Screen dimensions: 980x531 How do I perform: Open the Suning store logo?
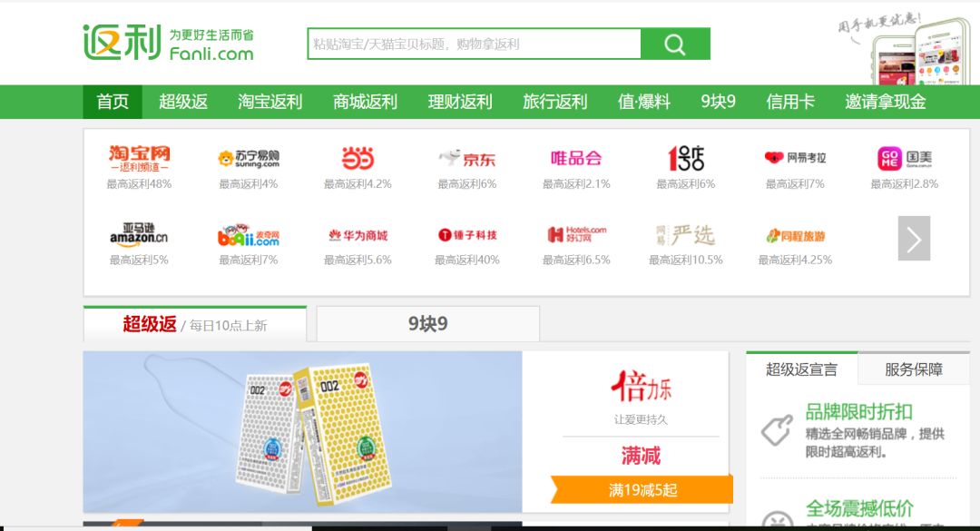coord(248,158)
